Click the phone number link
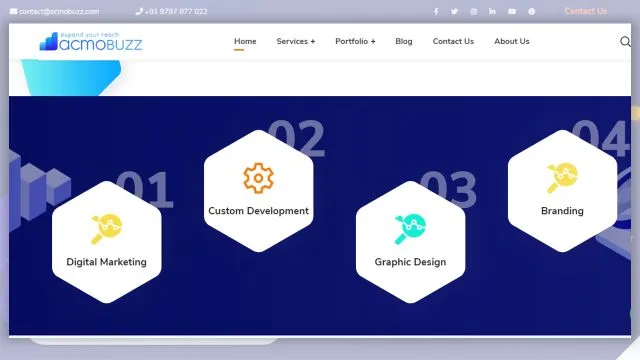 (x=171, y=11)
